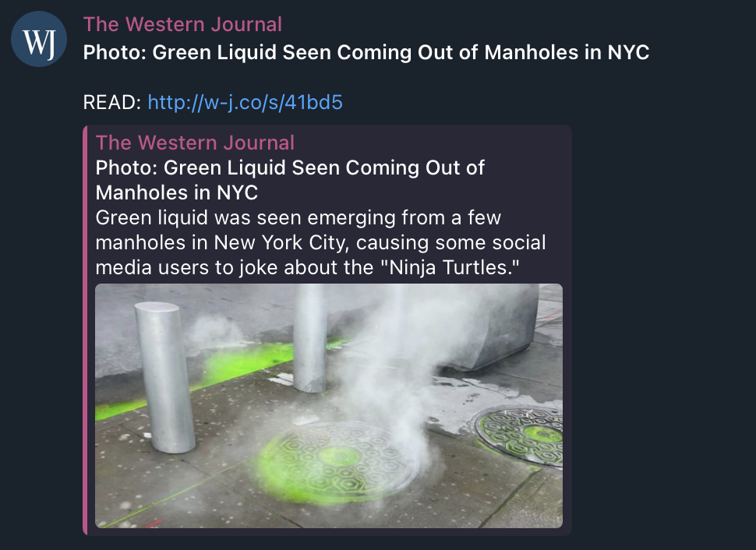Image resolution: width=756 pixels, height=550 pixels.
Task: Click the pink accent bar of link preview
Action: click(x=85, y=330)
